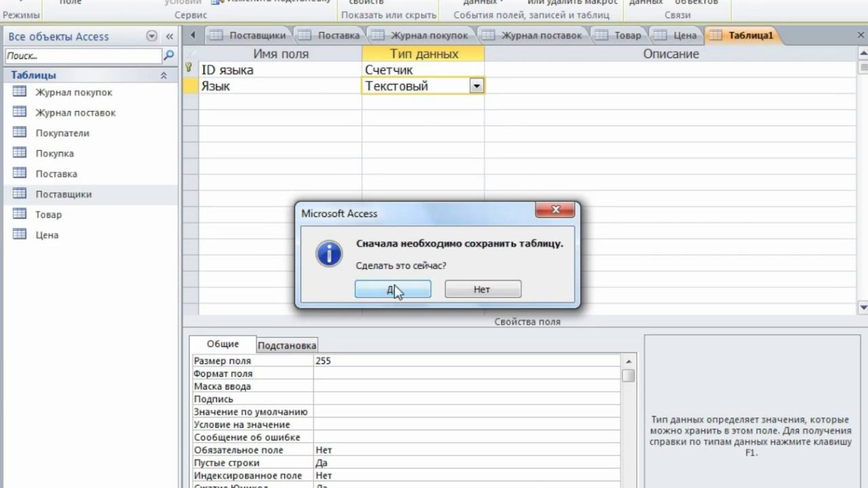Viewport: 868px width, 488px height.
Task: Close the Microsoft Access dialog
Action: [555, 210]
